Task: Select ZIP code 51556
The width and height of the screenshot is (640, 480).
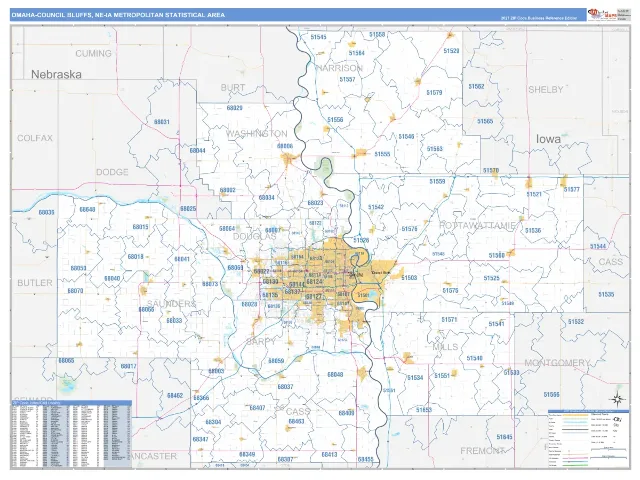Action: point(335,120)
